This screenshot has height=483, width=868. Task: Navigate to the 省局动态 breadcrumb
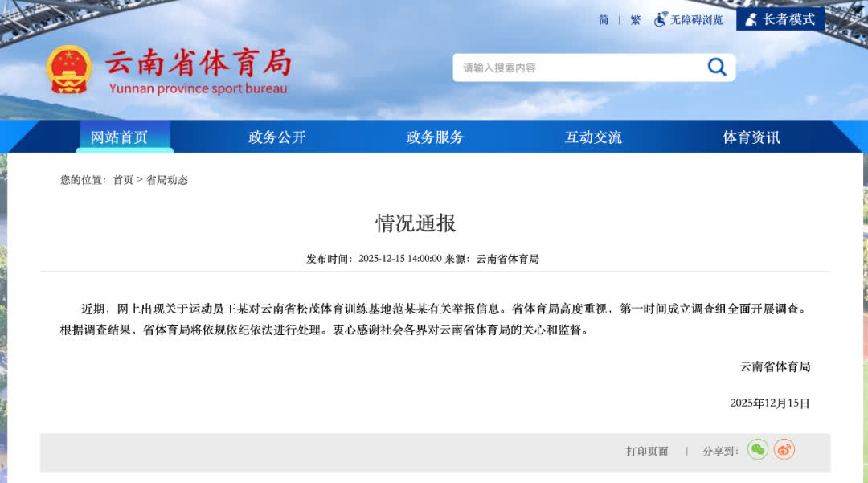coord(167,180)
